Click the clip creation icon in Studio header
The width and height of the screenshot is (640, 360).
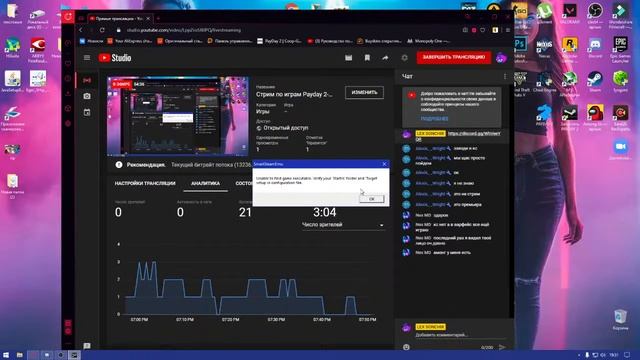tap(349, 58)
